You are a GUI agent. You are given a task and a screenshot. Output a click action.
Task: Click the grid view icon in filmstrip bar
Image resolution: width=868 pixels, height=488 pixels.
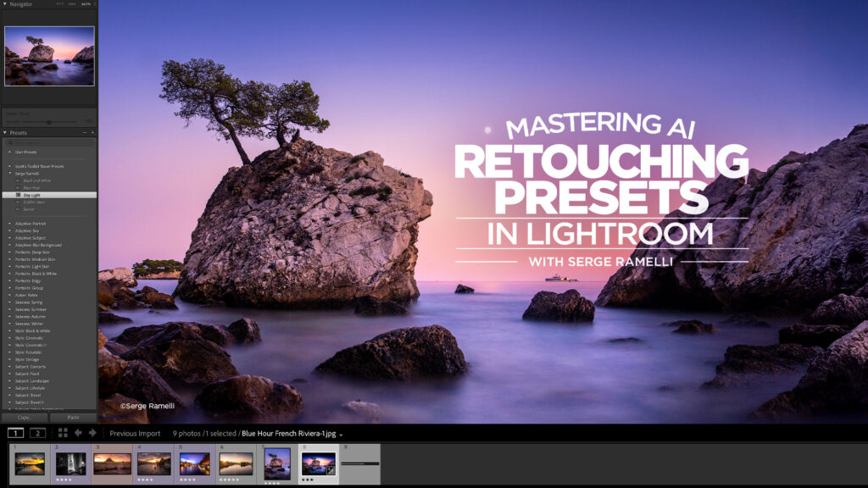pos(63,433)
